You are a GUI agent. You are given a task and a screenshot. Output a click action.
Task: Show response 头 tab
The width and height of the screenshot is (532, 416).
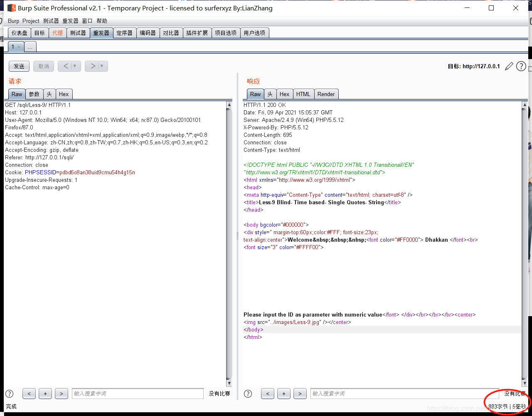tap(270, 94)
